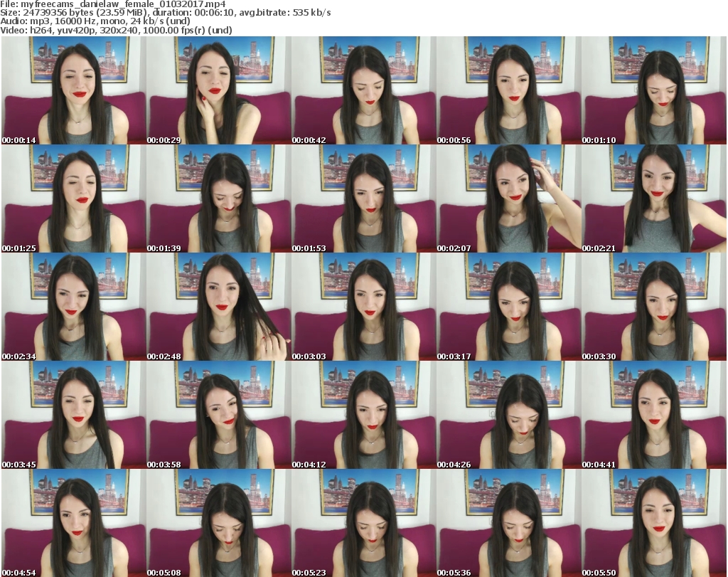
Task: Click the 00:02:07 frame thumbnail
Action: coord(508,198)
